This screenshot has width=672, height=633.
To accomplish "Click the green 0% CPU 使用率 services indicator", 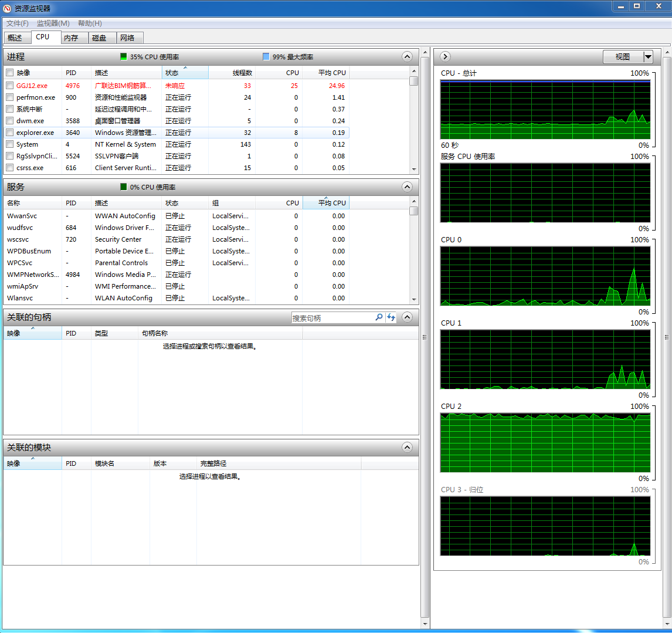I will coord(123,187).
